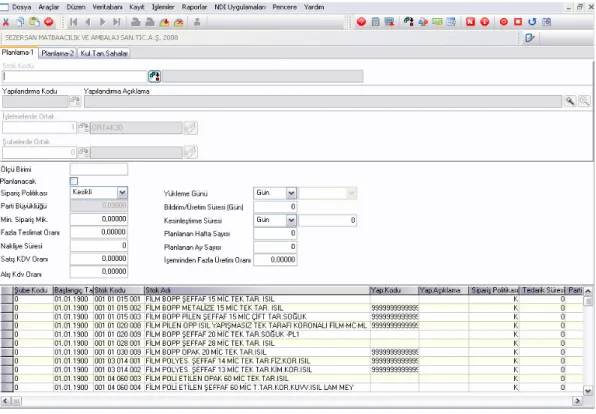Click the grid's horizontal scrollbar right arrow

click(x=577, y=401)
